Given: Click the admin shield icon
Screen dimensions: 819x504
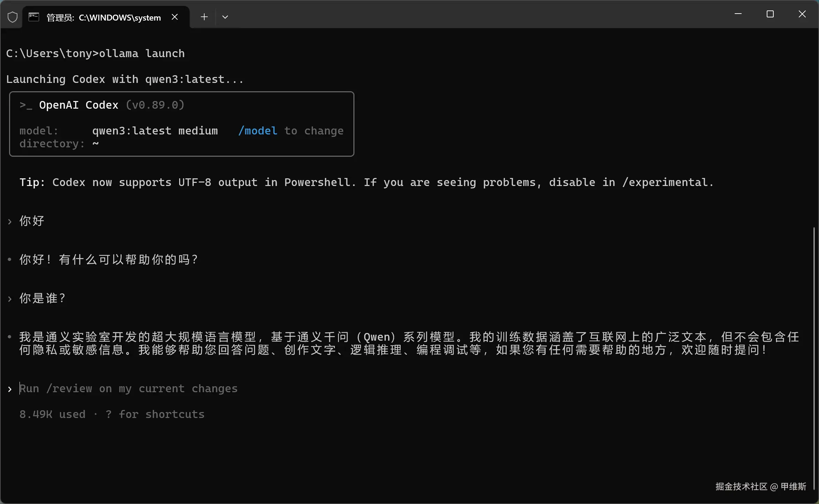Looking at the screenshot, I should (x=13, y=17).
